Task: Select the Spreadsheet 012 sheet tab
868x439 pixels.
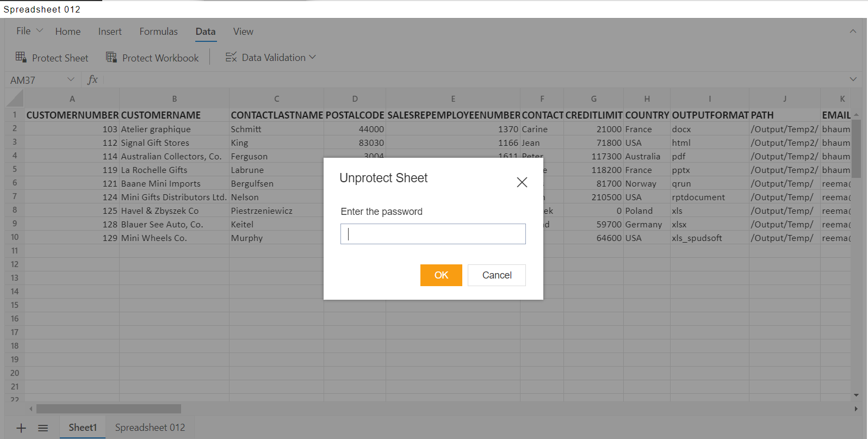Action: (x=150, y=428)
